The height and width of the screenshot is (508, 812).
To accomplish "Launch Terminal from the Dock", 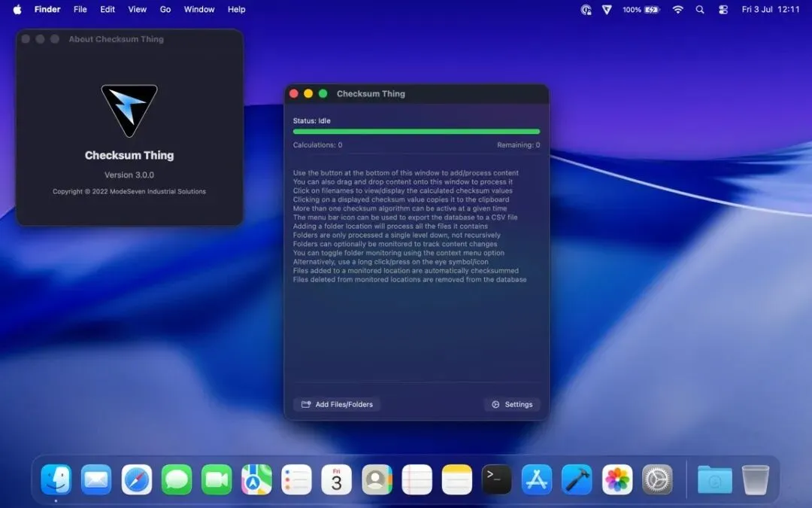I will point(497,479).
